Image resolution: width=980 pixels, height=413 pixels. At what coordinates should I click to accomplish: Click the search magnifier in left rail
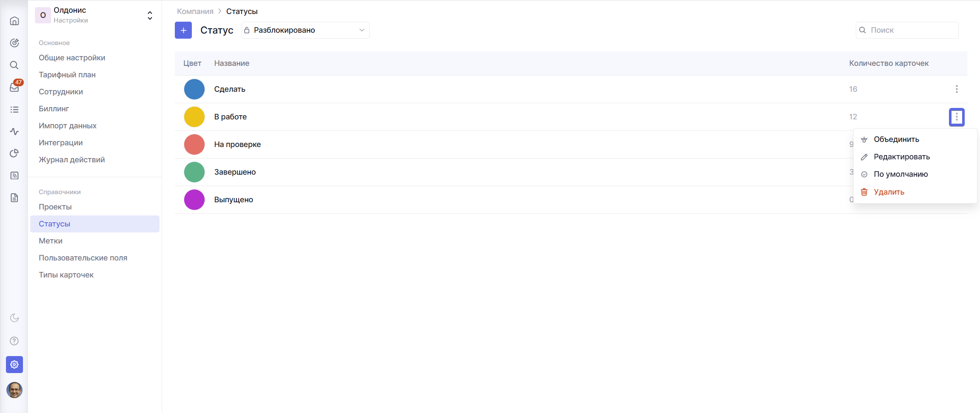click(x=14, y=65)
